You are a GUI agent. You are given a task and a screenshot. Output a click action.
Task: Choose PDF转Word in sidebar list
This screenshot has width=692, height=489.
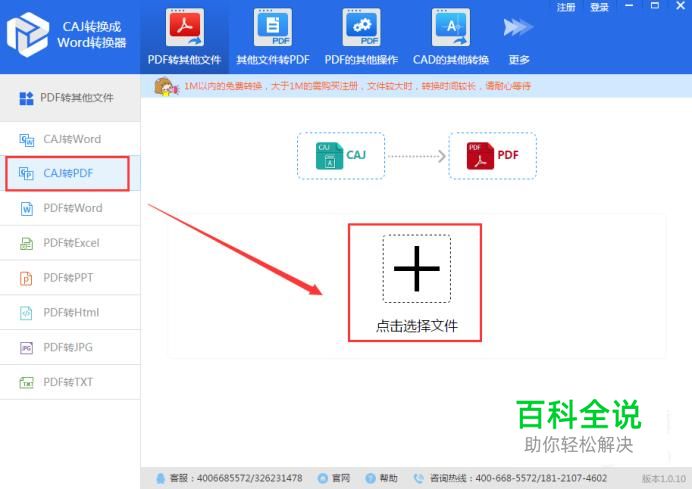[x=70, y=208]
